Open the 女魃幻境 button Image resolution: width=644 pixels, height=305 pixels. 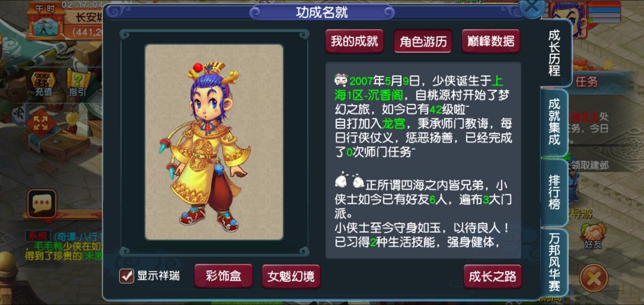[291, 276]
